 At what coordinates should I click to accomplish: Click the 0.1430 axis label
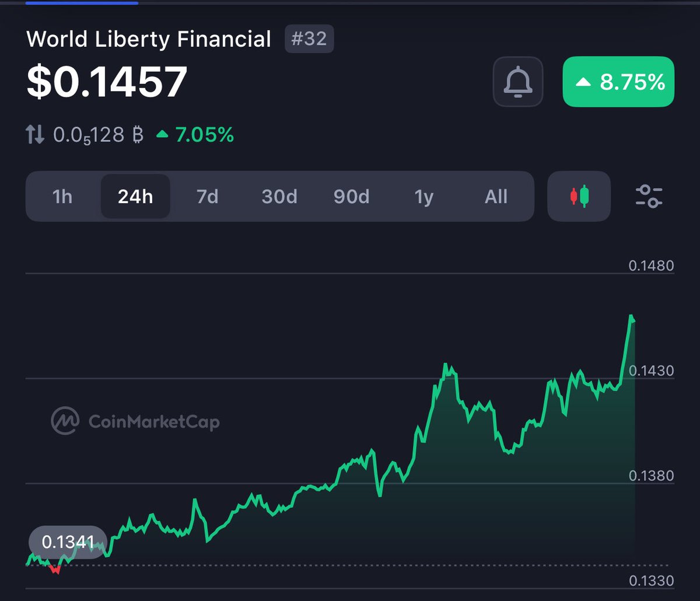click(x=651, y=371)
